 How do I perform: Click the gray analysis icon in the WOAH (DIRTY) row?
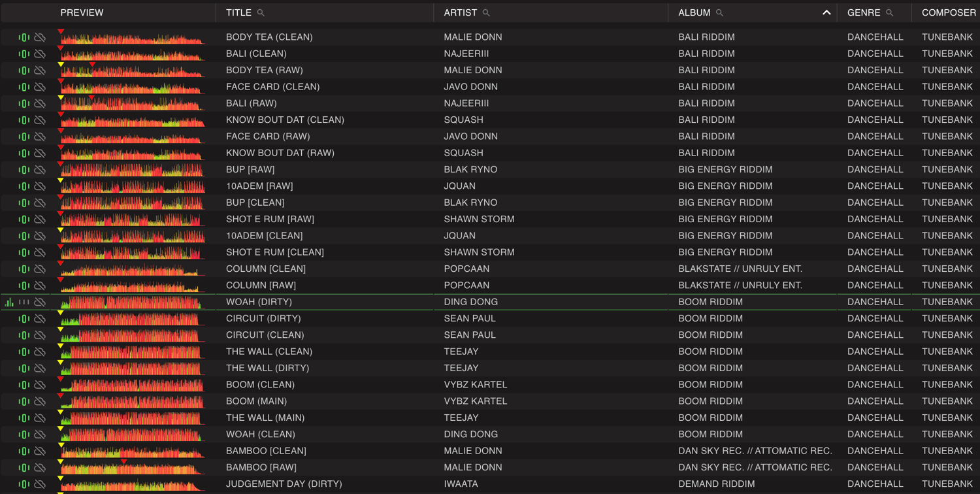tap(24, 302)
